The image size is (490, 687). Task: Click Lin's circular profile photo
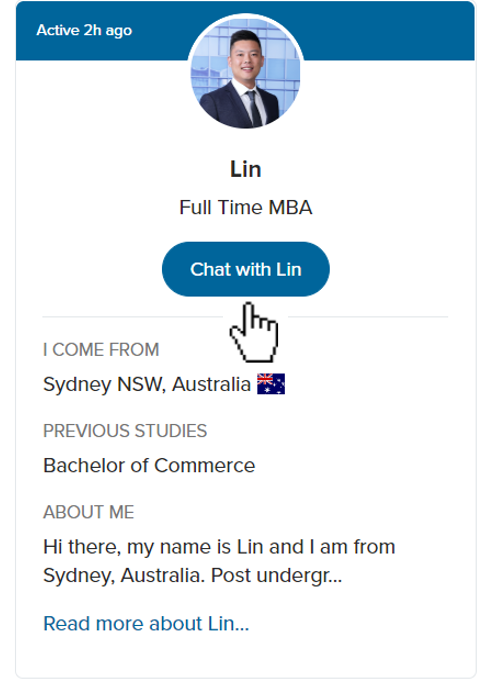pos(245,73)
